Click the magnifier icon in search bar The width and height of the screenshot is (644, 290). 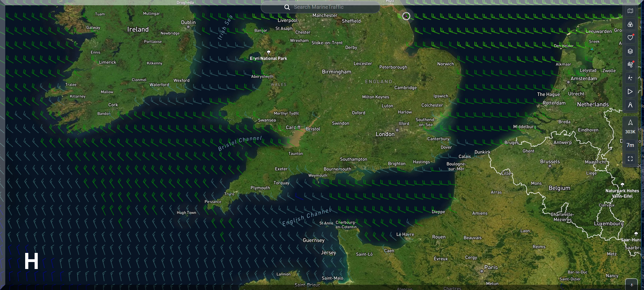287,7
